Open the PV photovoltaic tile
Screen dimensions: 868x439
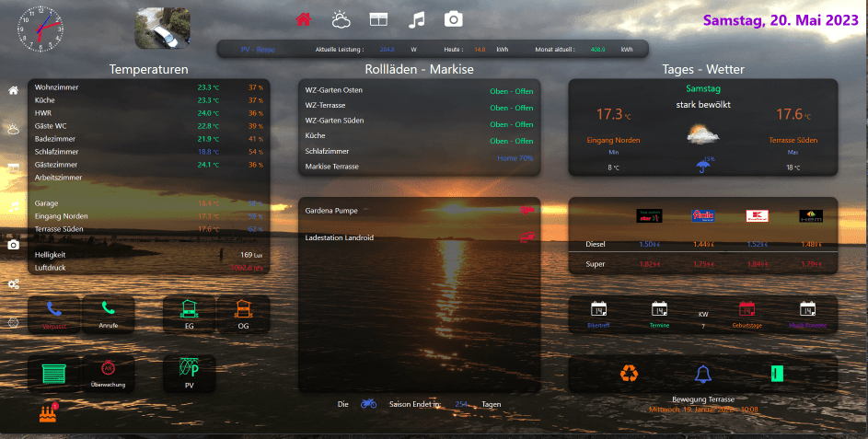190,375
